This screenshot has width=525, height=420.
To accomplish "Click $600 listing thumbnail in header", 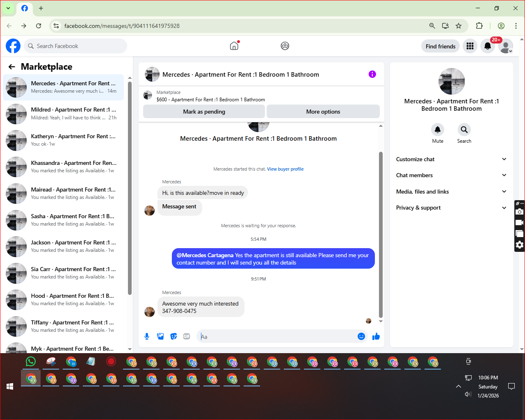I will (148, 96).
